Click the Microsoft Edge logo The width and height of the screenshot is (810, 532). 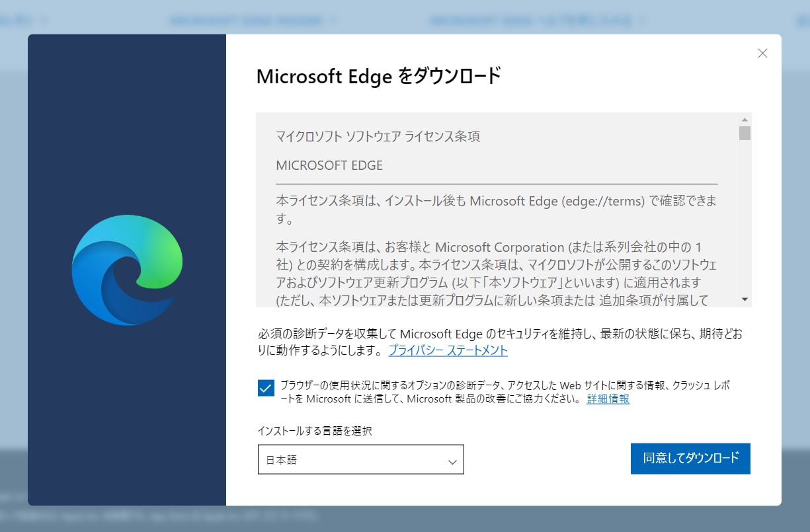(x=127, y=270)
